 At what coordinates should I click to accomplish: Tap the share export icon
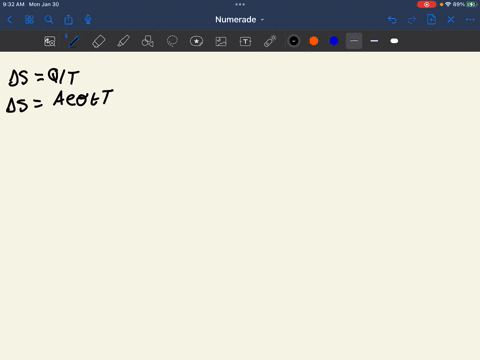[68, 20]
